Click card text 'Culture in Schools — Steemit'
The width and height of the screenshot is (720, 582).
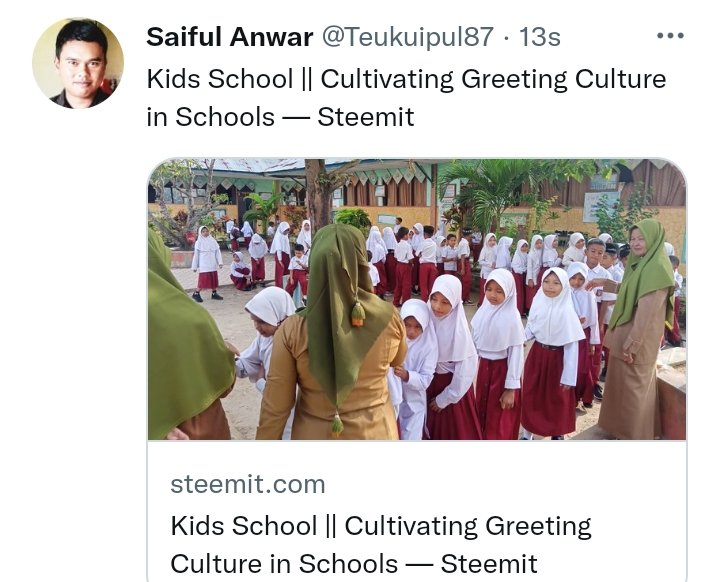(354, 564)
